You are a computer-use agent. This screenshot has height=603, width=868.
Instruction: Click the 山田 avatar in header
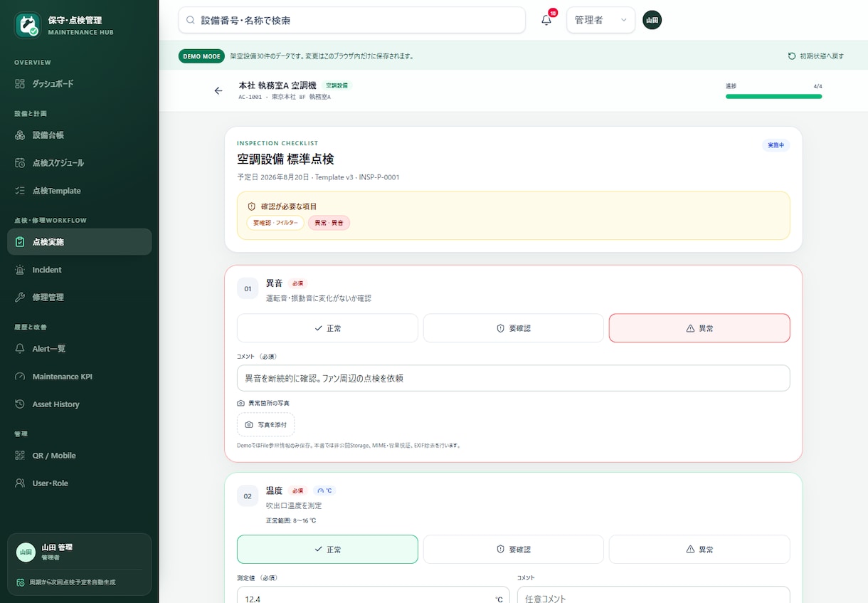(x=652, y=20)
